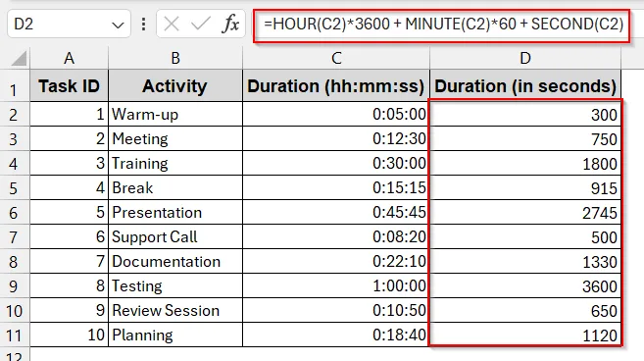Screen dimensions: 644x361
Task: Select row 11 header
Action: 14,335
